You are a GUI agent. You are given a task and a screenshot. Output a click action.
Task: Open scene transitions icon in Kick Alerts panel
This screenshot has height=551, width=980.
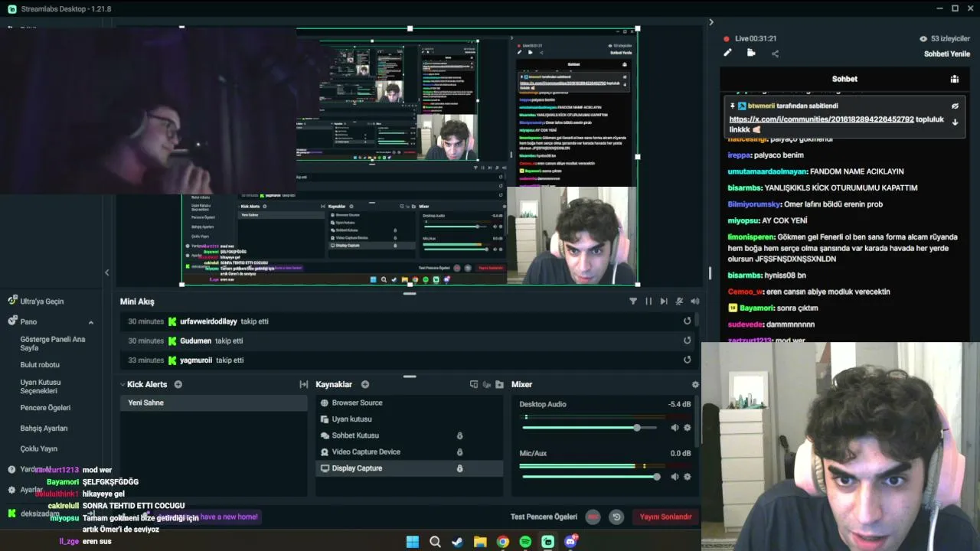(x=304, y=384)
